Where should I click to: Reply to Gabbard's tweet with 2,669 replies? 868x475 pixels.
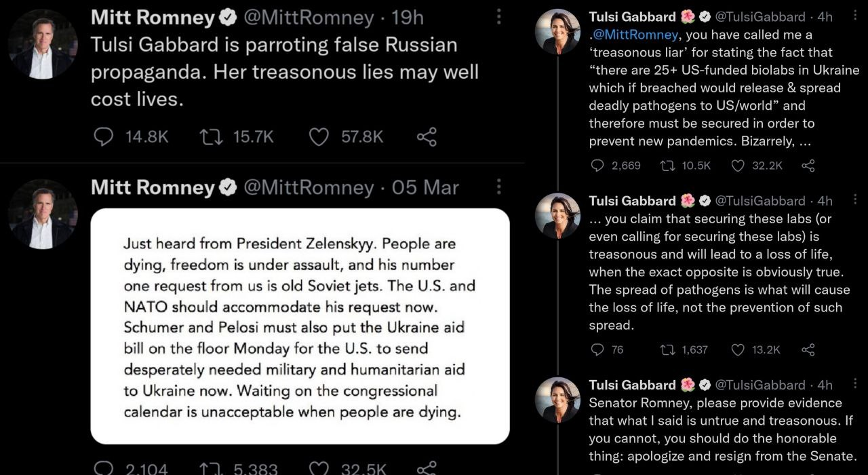pyautogui.click(x=597, y=166)
